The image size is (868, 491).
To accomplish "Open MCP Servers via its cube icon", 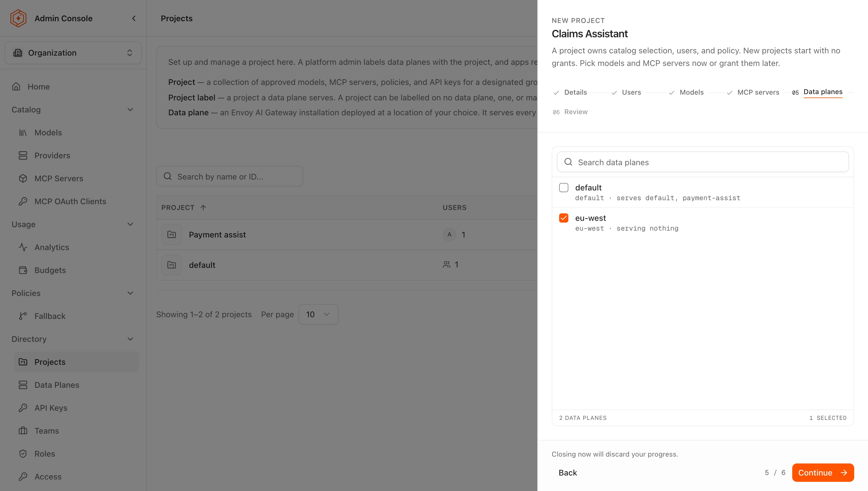I will [23, 178].
